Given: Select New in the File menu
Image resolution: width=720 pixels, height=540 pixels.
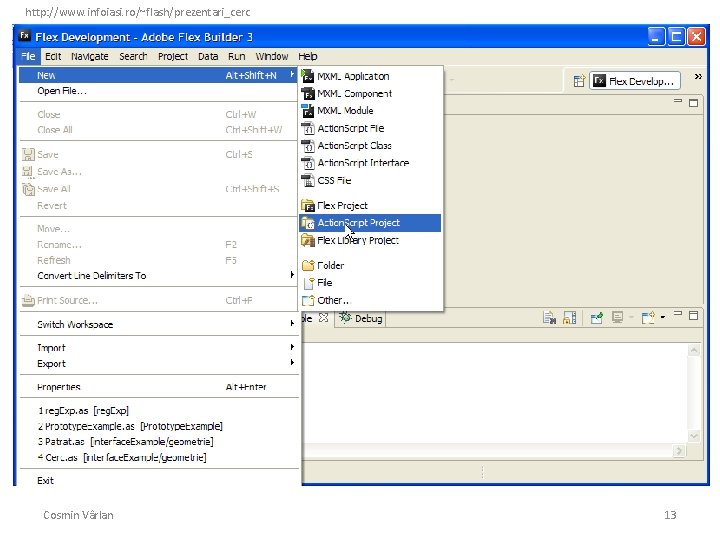Looking at the screenshot, I should [158, 75].
